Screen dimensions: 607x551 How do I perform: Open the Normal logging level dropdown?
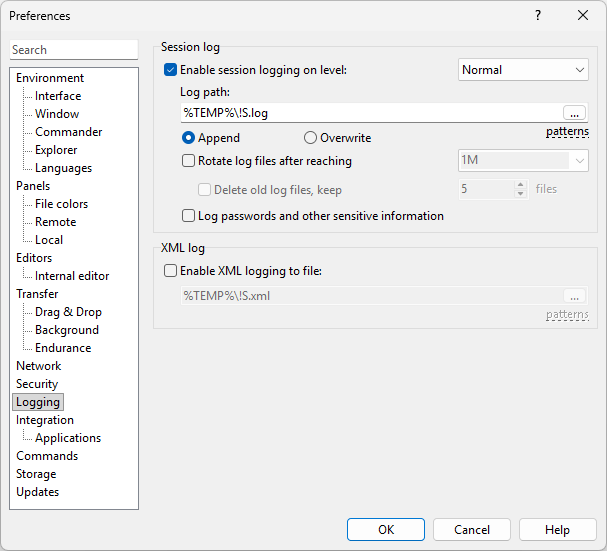[x=523, y=70]
